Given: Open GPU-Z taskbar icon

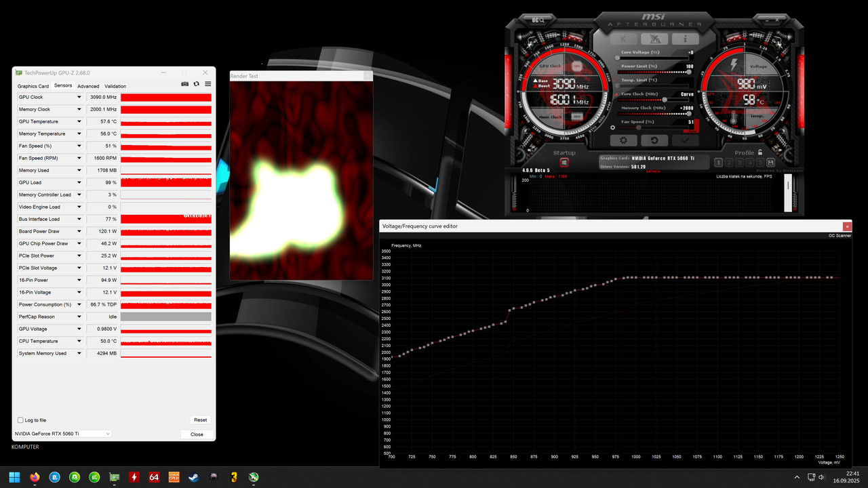Looking at the screenshot, I should click(x=115, y=476).
